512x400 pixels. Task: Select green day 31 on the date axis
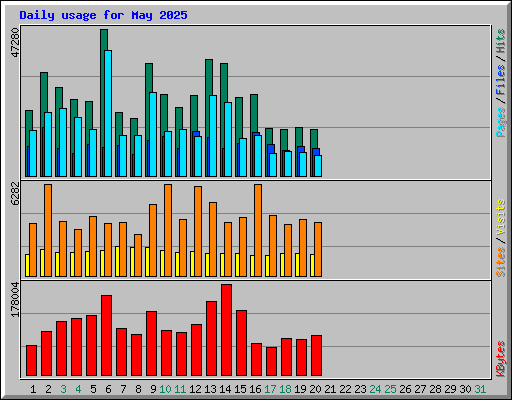point(480,389)
